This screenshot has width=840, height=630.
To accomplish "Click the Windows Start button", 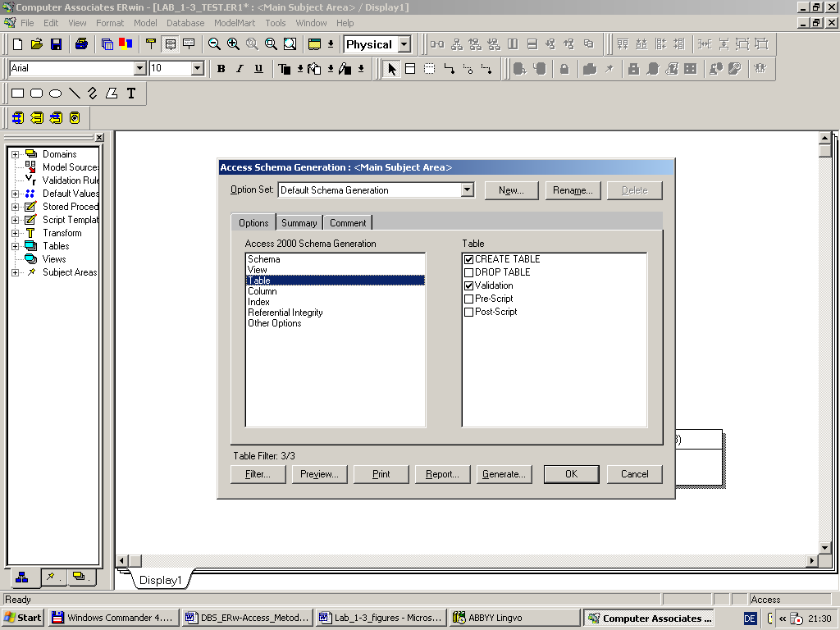I will click(x=22, y=618).
